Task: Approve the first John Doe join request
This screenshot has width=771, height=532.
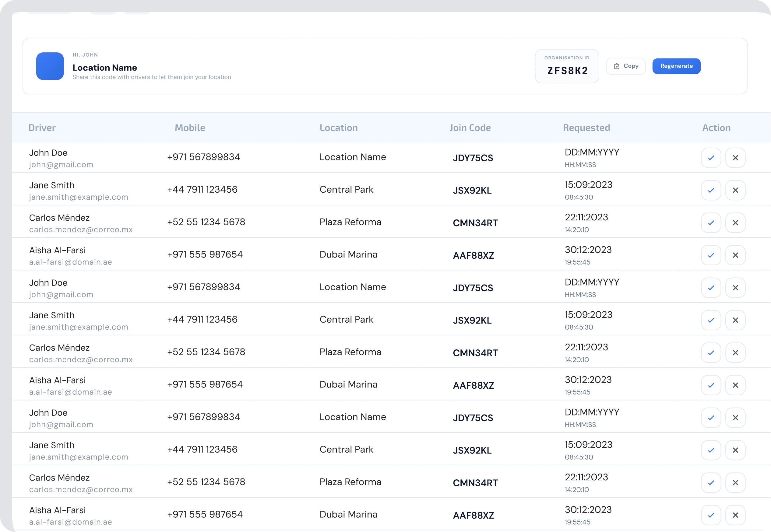Action: [x=711, y=158]
